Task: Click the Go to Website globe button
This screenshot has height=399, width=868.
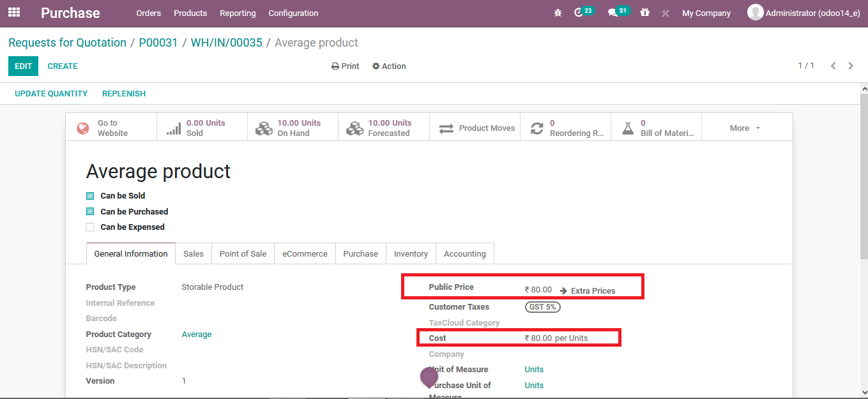Action: (x=111, y=128)
